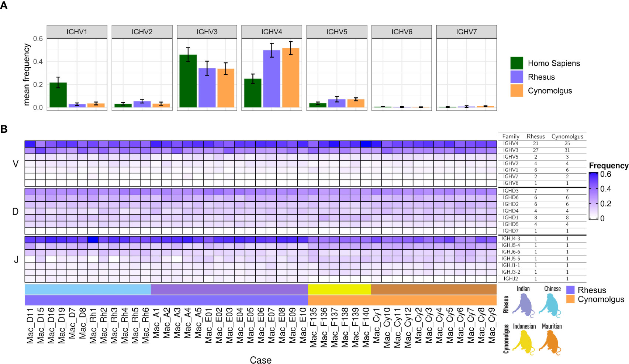629x364 pixels.
Task: Click the IGHV6 facet header
Action: (402, 32)
